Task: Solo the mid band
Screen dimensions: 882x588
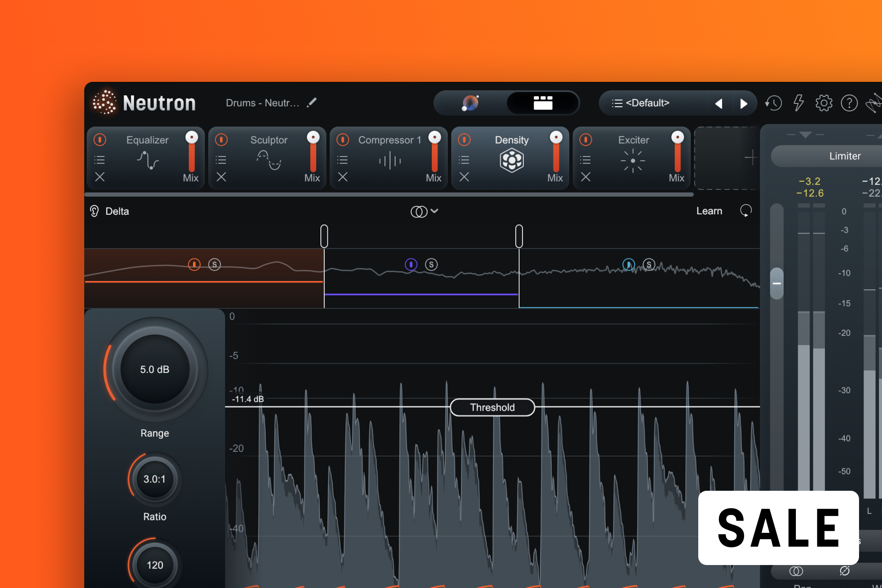Action: point(431,264)
